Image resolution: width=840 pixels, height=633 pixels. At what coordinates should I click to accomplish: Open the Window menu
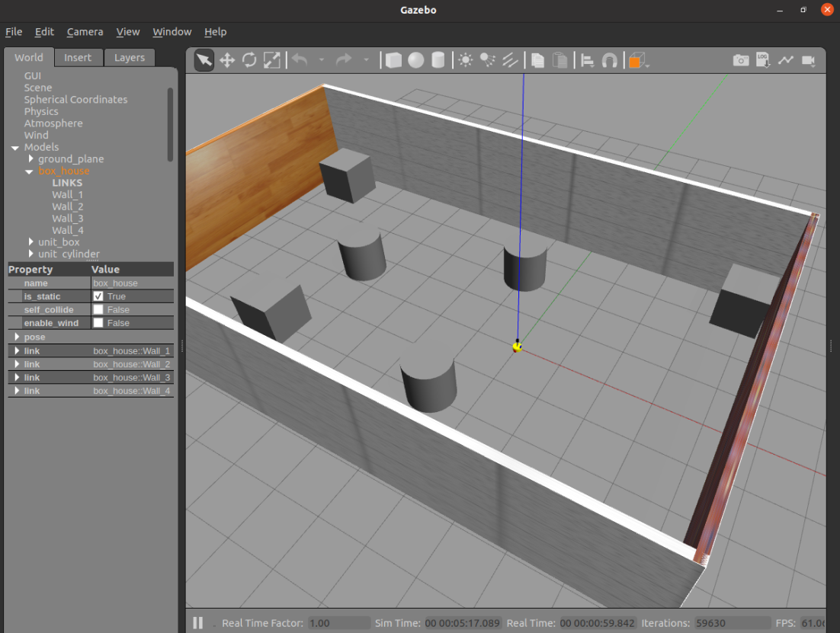tap(172, 31)
